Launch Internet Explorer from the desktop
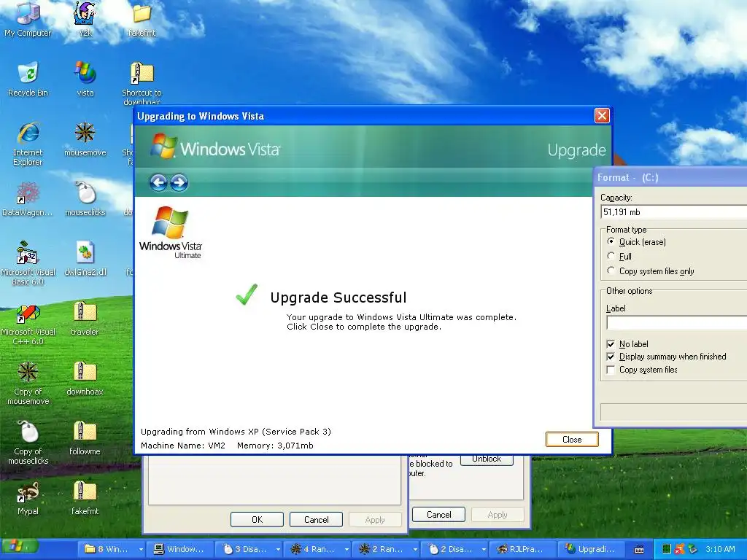The width and height of the screenshot is (747, 560). [28, 143]
